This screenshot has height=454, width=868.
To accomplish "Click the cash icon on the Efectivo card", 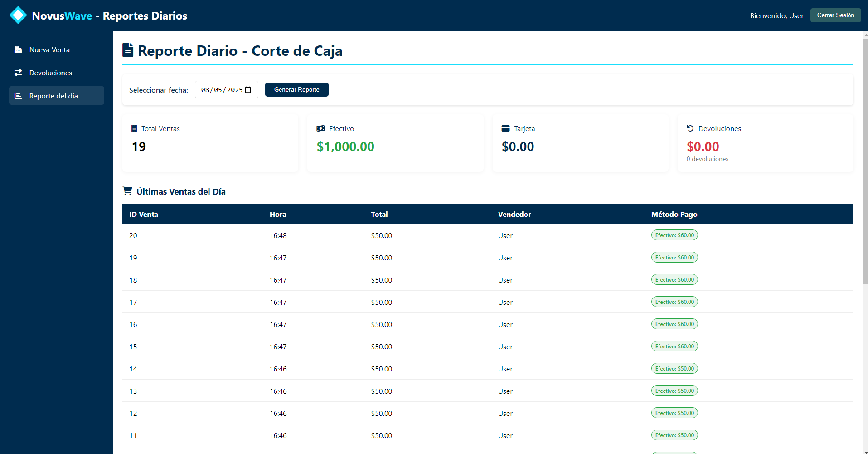I will point(320,128).
